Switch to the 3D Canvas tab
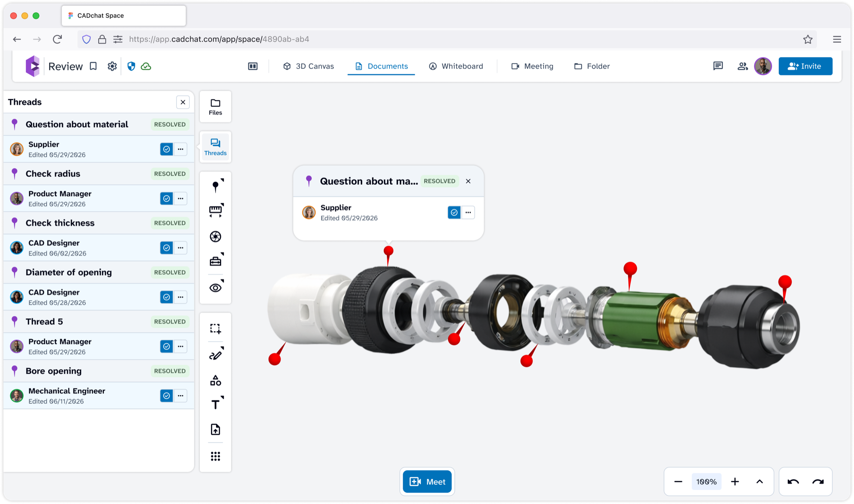The height and width of the screenshot is (504, 854). pos(308,66)
